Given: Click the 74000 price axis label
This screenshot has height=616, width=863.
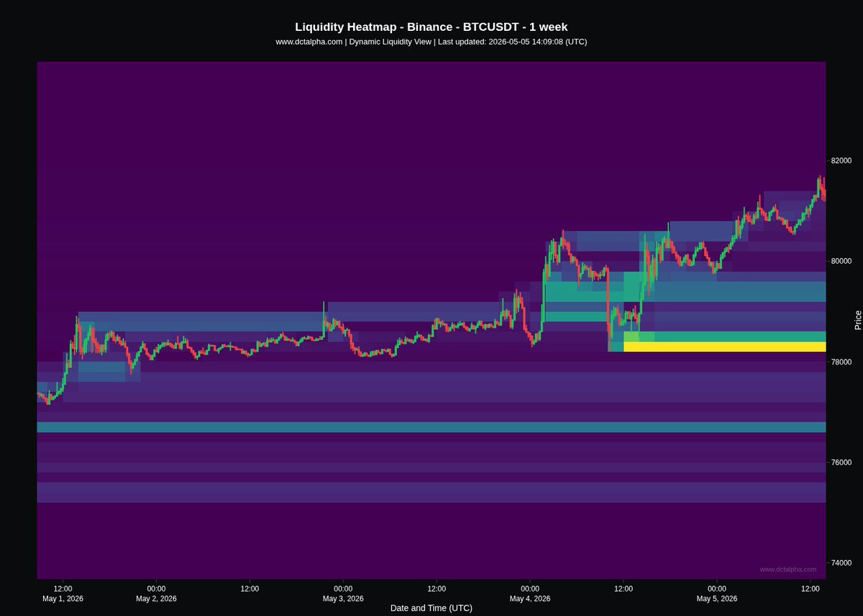Looking at the screenshot, I should pos(841,563).
